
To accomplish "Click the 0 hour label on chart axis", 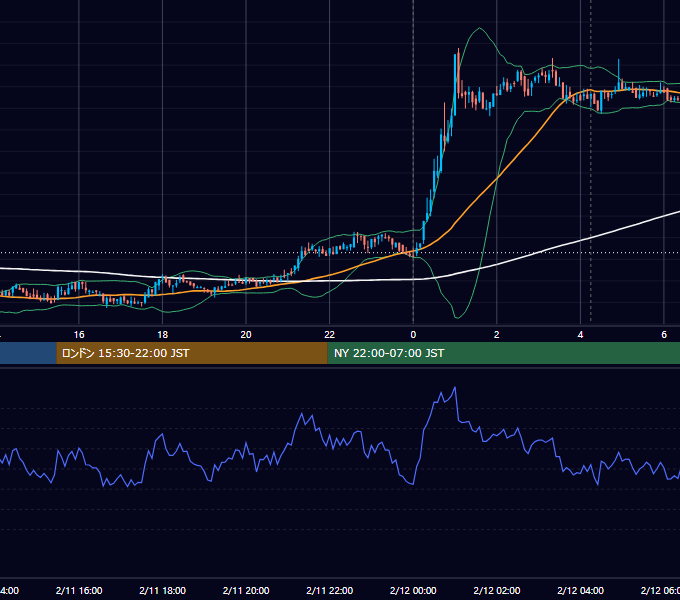I will 413,335.
